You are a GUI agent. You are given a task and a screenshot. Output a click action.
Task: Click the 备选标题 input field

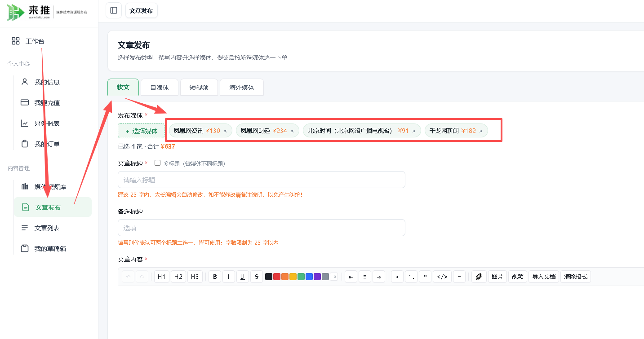pyautogui.click(x=262, y=228)
